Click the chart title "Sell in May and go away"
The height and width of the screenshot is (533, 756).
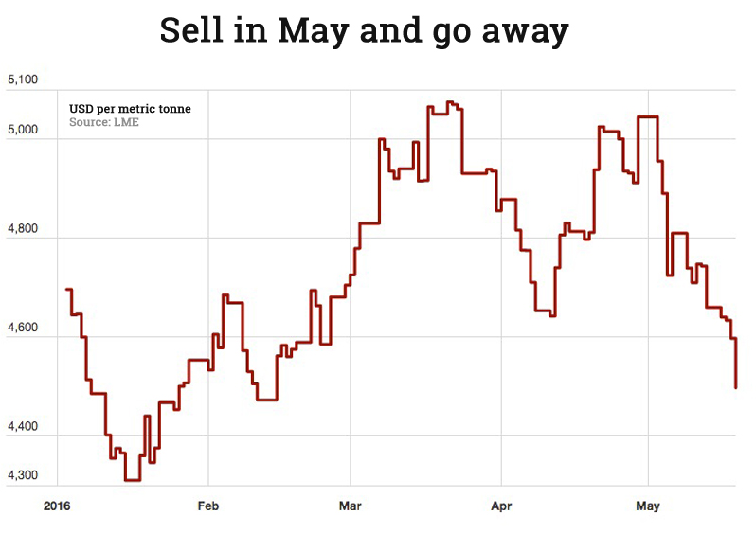click(x=364, y=31)
